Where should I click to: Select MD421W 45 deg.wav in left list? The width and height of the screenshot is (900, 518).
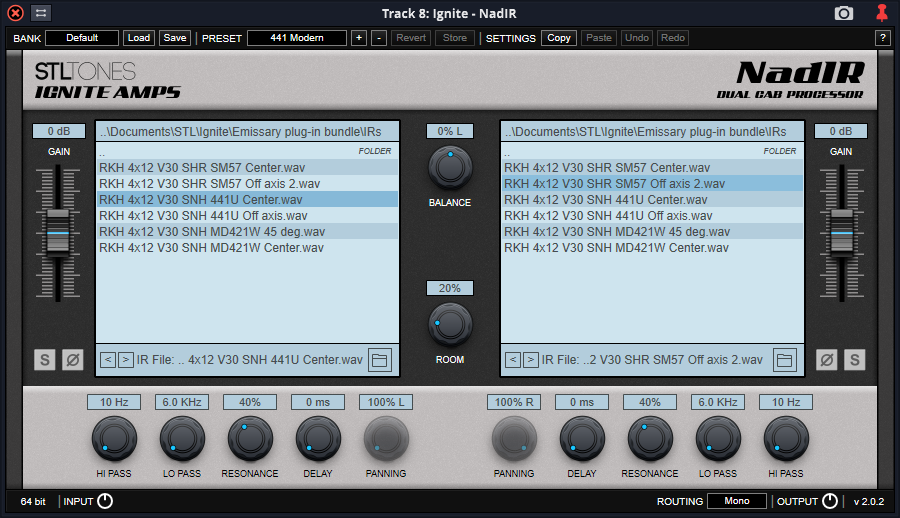pyautogui.click(x=247, y=232)
